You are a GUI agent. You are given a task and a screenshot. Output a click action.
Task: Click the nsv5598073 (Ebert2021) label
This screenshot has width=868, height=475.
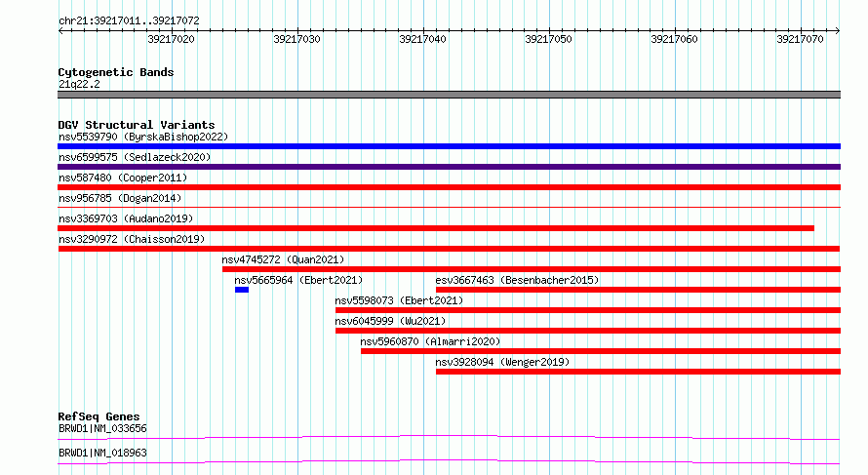click(x=399, y=300)
